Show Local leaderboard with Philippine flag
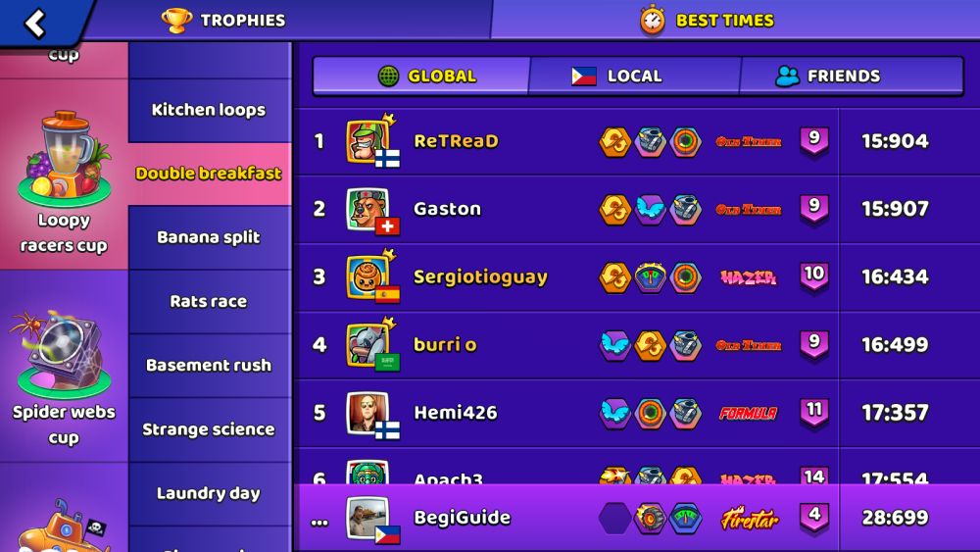Screen dimensions: 980x552 pos(635,76)
